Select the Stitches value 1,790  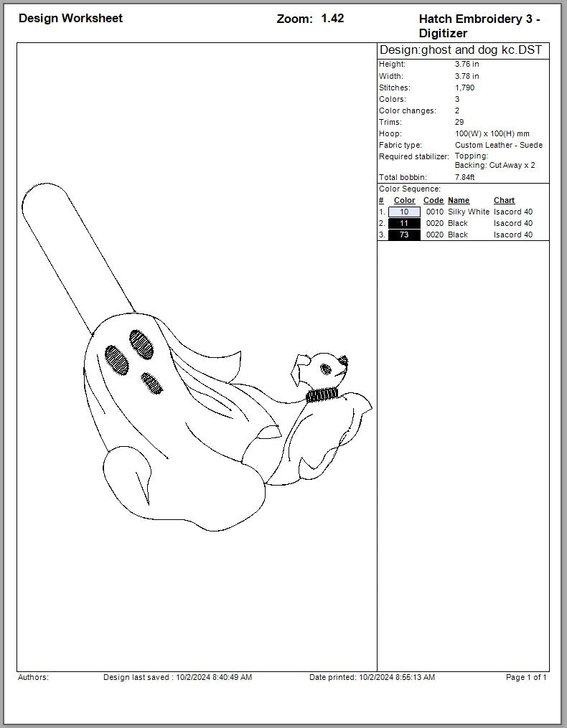click(x=464, y=88)
